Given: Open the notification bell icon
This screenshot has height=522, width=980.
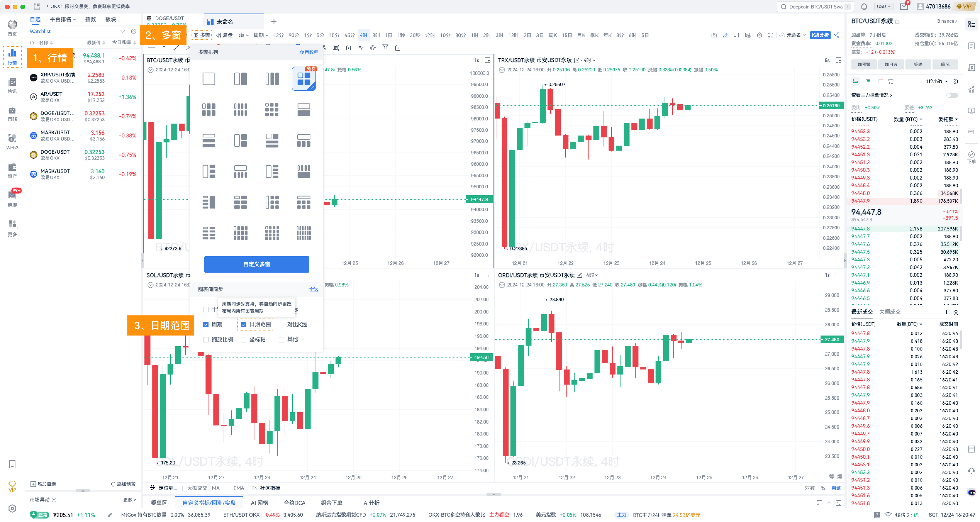Looking at the screenshot, I should (x=864, y=7).
